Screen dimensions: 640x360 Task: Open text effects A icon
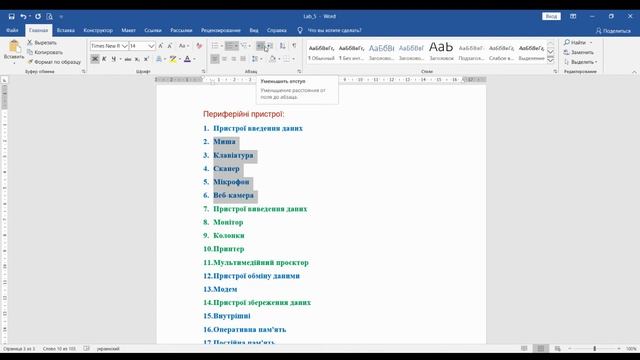(159, 59)
